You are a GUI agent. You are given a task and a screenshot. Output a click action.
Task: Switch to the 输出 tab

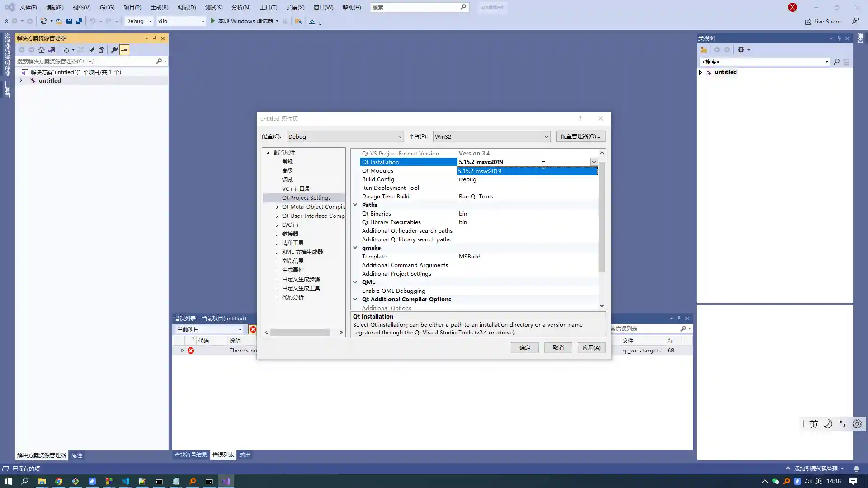pyautogui.click(x=245, y=455)
